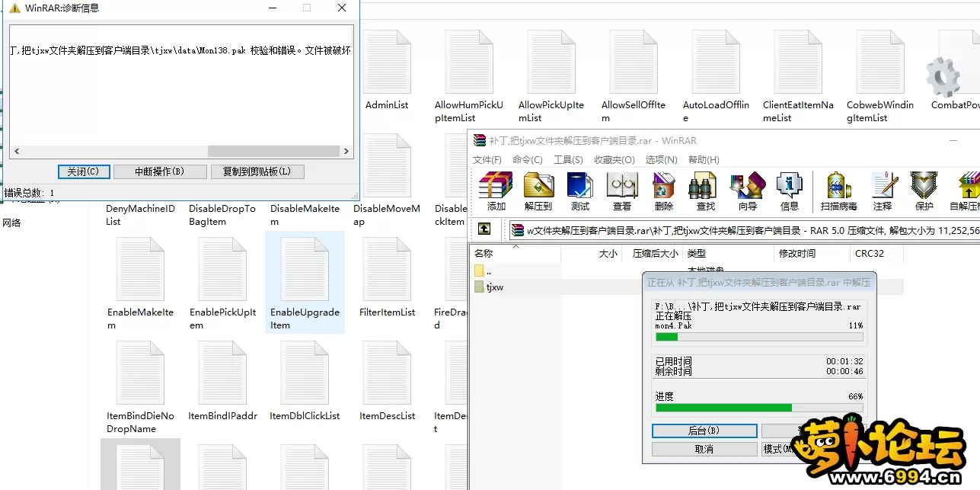Sort by the CRC32 column header
The height and width of the screenshot is (490, 980).
tap(877, 253)
